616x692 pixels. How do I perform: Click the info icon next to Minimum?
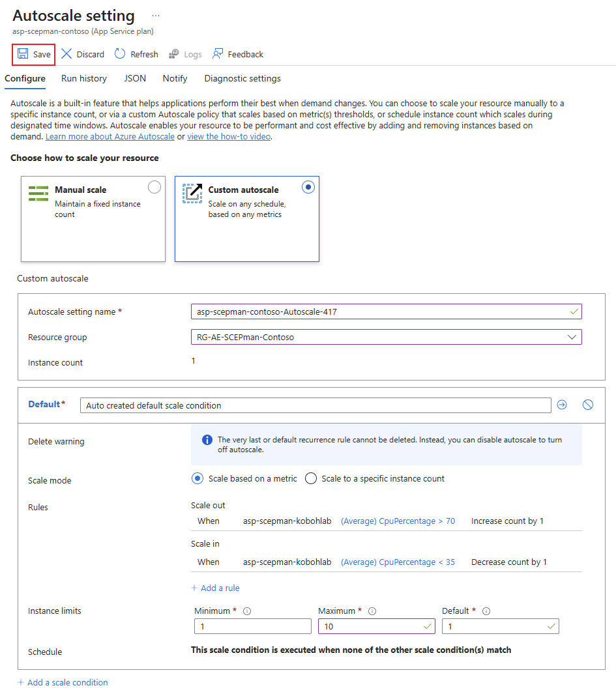[247, 611]
